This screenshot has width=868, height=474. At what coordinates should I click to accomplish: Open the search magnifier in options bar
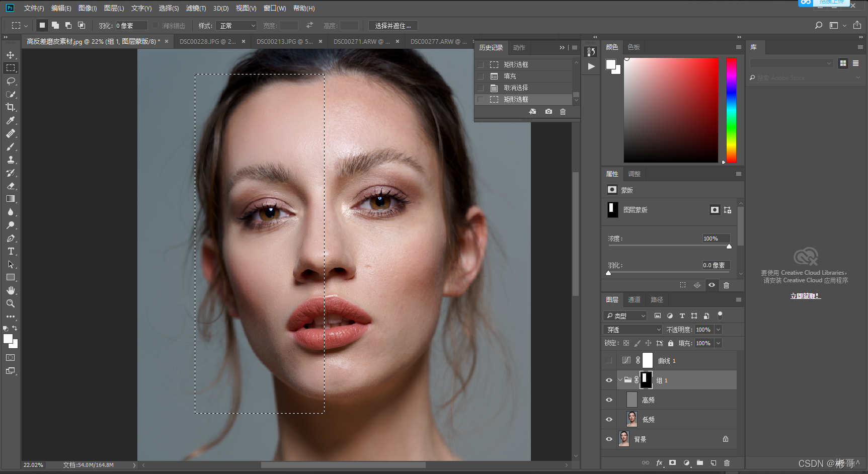[x=819, y=25]
